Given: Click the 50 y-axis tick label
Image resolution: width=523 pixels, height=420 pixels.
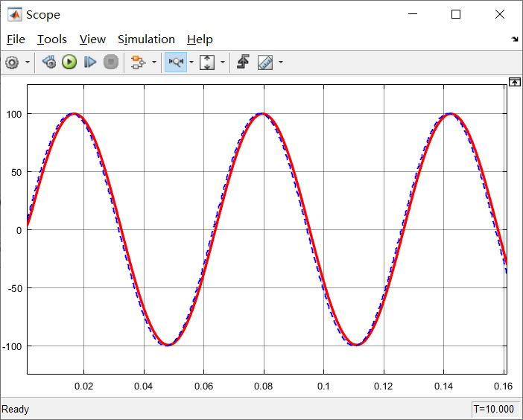Looking at the screenshot, I should [x=16, y=173].
